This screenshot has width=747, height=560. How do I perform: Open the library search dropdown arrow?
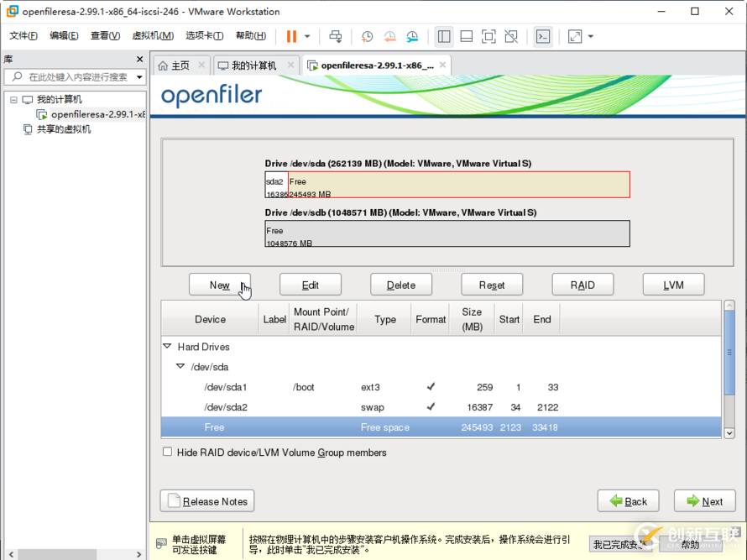[139, 77]
